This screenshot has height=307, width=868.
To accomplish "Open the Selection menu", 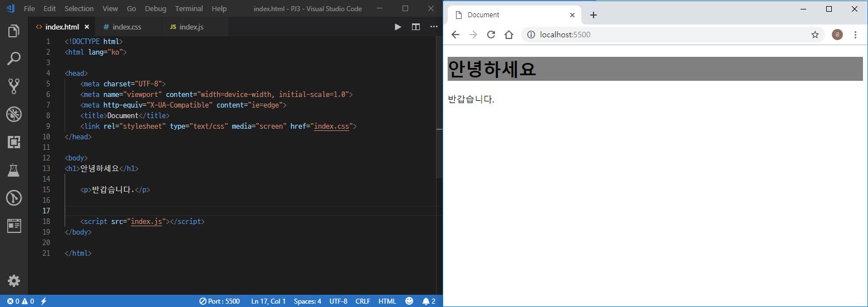I will 79,8.
